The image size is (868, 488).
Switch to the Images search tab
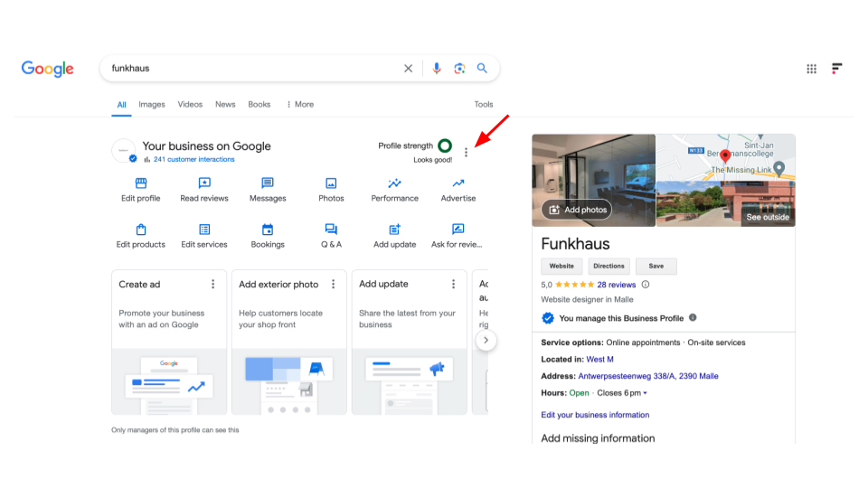pos(152,105)
